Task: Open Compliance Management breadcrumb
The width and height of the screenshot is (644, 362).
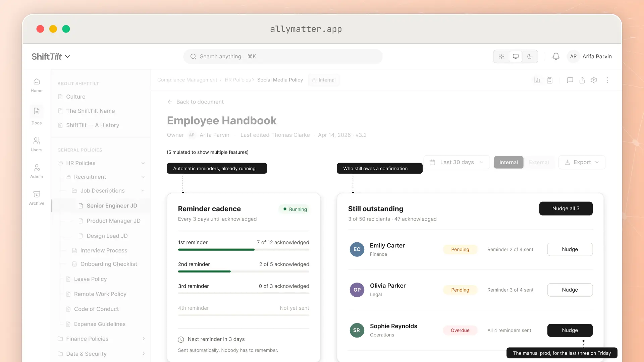Action: click(187, 80)
